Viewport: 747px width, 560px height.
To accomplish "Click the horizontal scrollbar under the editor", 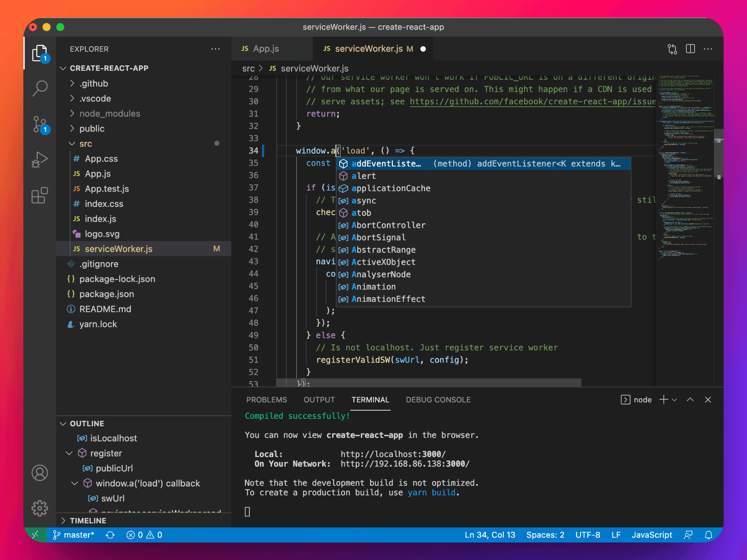I will click(429, 383).
